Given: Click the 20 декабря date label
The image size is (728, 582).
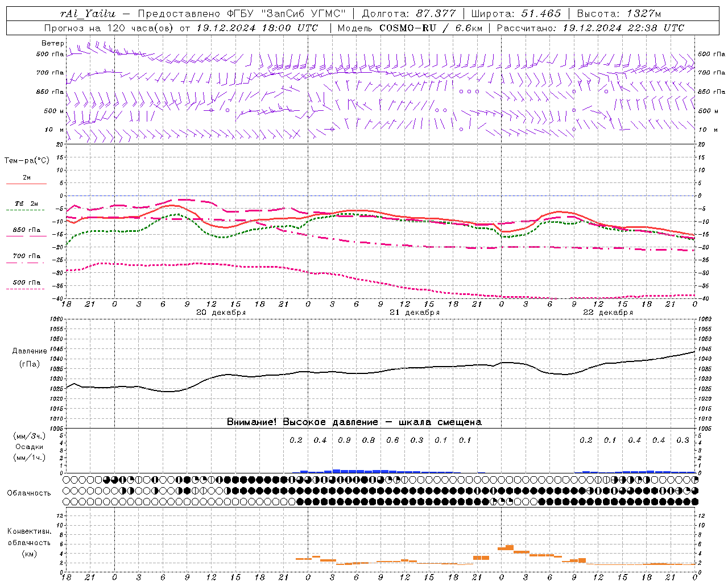Looking at the screenshot, I should click(x=221, y=313).
